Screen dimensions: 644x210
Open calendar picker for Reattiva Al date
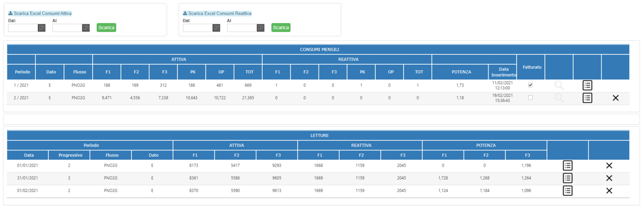(261, 28)
